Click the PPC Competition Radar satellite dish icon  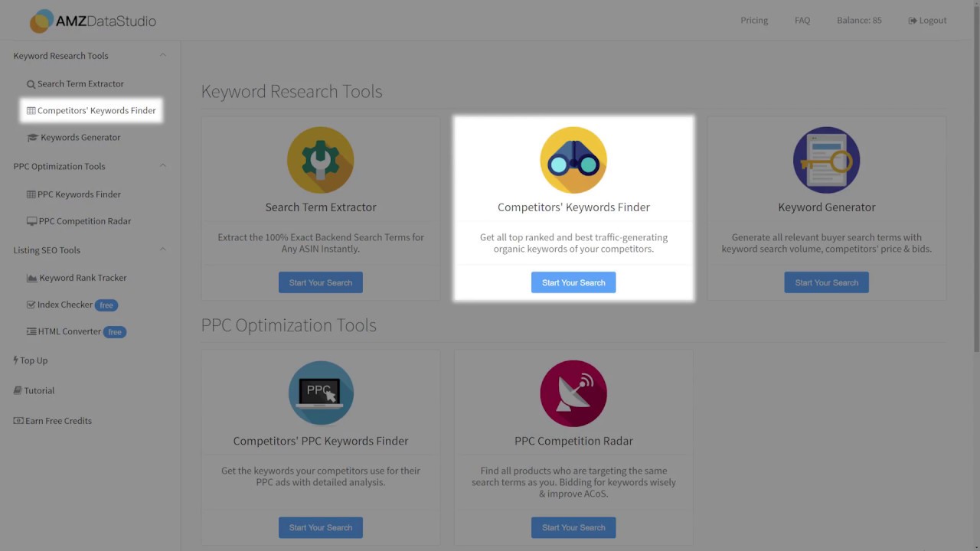(x=573, y=393)
